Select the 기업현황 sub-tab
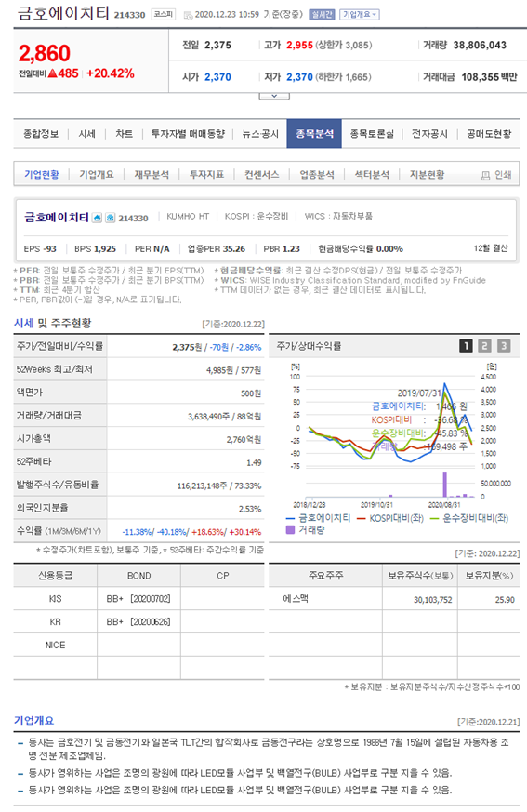This screenshot has width=527, height=812. pyautogui.click(x=42, y=175)
